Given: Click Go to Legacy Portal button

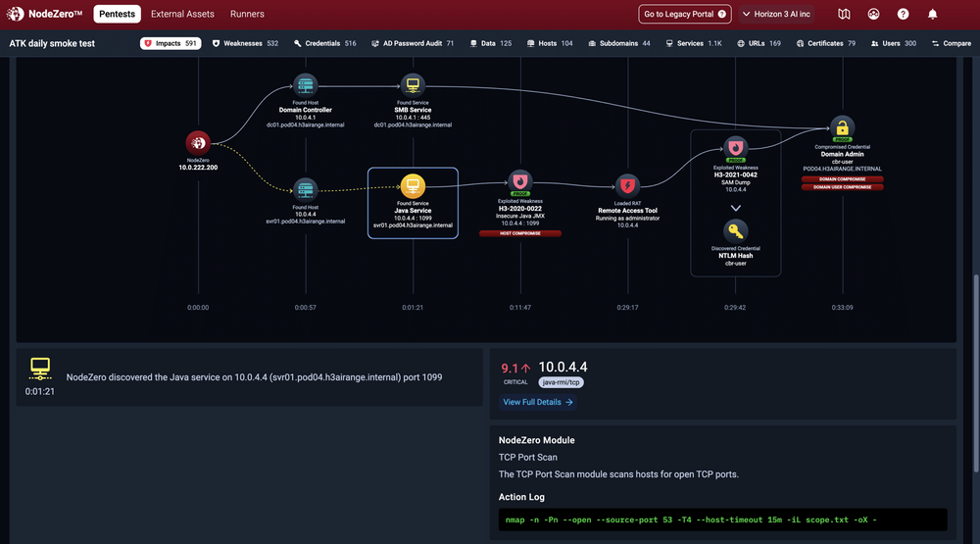Looking at the screenshot, I should (x=685, y=15).
